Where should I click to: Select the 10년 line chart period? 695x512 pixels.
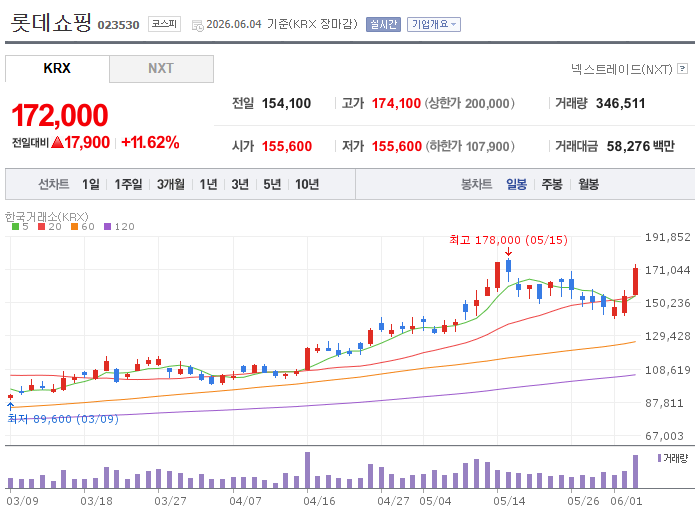click(307, 184)
